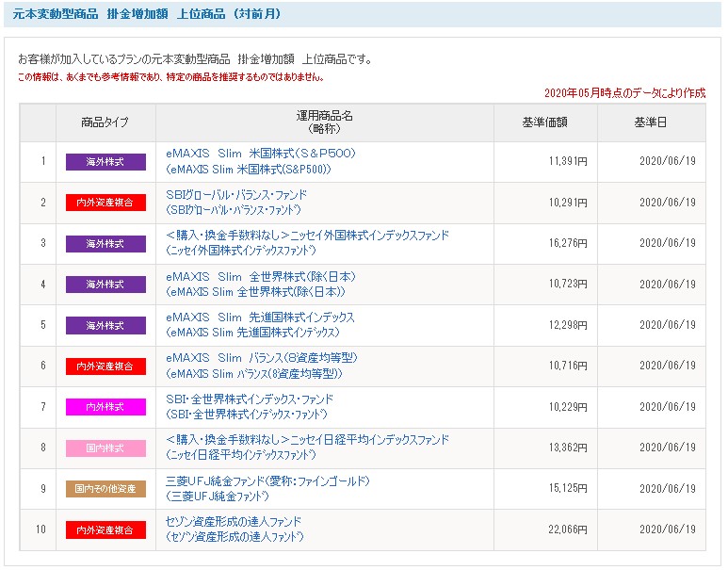Open ニッセイ外国株式インデックスファンド link
The height and width of the screenshot is (570, 728).
point(307,243)
